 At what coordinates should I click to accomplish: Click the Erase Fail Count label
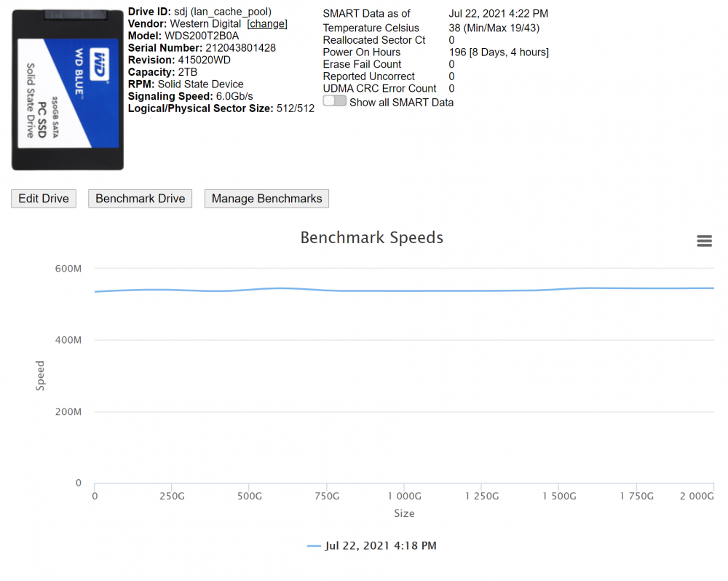pyautogui.click(x=362, y=64)
